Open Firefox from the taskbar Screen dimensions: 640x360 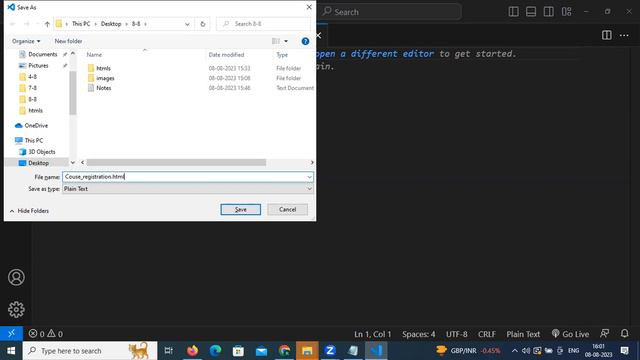point(192,351)
